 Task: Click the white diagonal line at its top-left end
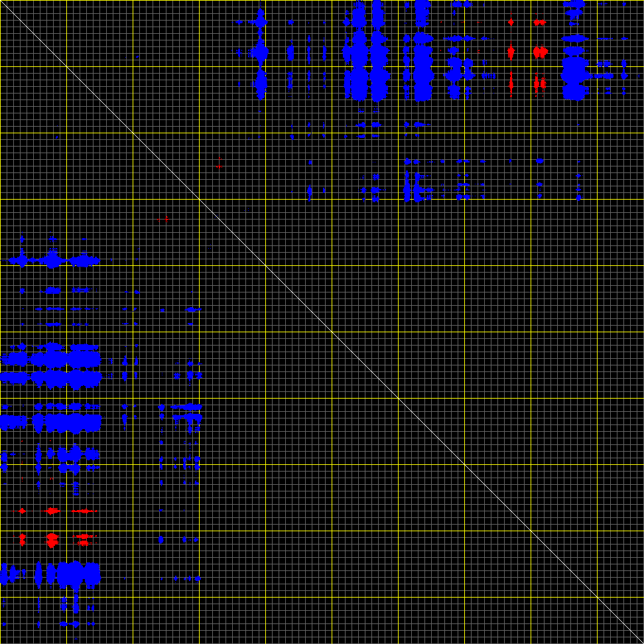click(2, 2)
